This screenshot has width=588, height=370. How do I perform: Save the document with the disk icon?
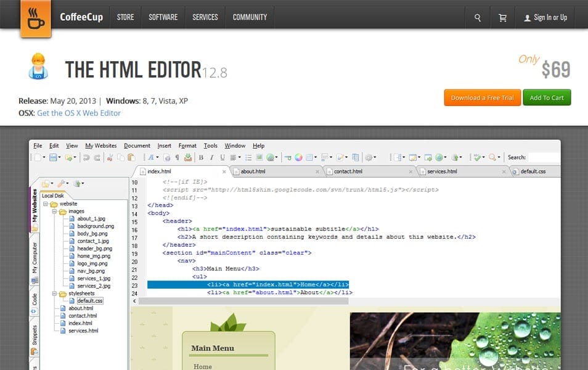53,158
